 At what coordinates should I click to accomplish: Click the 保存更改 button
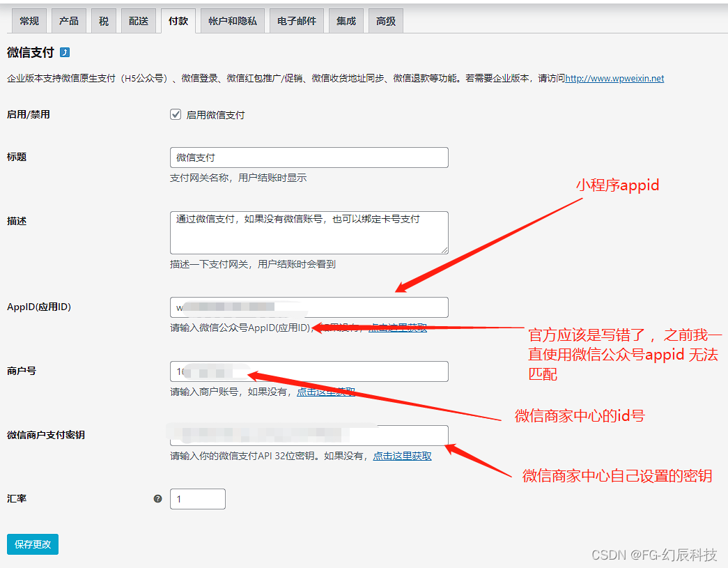[33, 544]
